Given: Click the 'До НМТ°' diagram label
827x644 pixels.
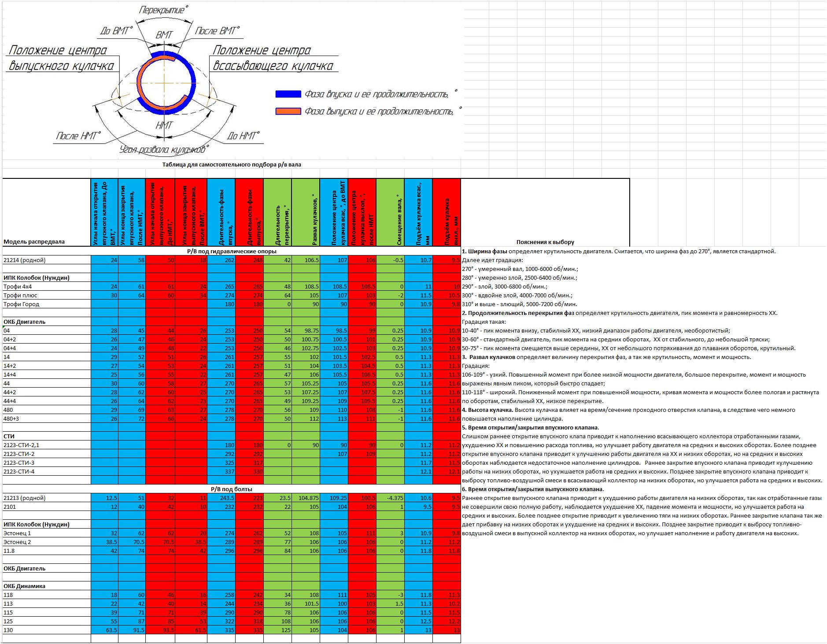Looking at the screenshot, I should tap(243, 136).
